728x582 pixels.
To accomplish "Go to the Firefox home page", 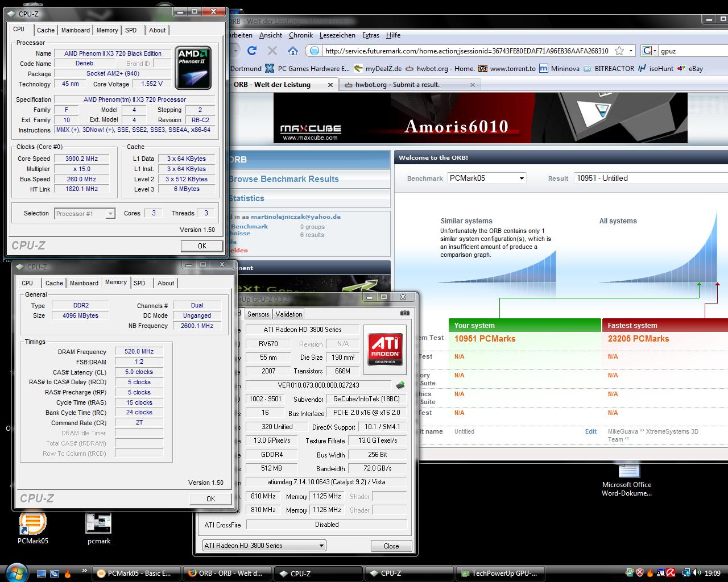I will pos(293,51).
